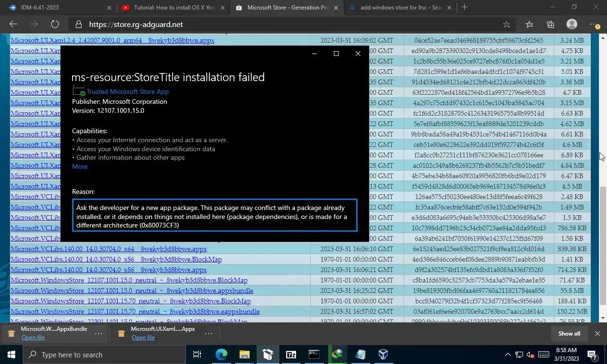Open Edge settings and more menu
Viewport: 607px width, 364px height.
click(x=594, y=25)
